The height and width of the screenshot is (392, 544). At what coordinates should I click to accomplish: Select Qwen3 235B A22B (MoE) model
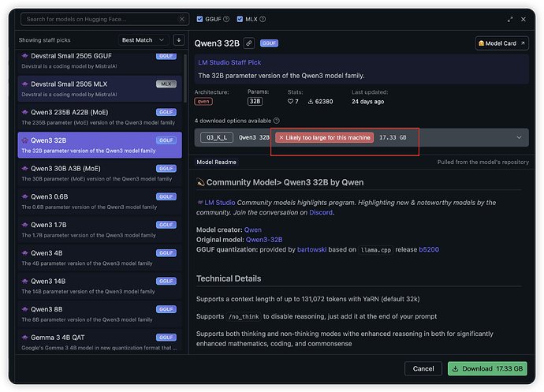pos(99,117)
